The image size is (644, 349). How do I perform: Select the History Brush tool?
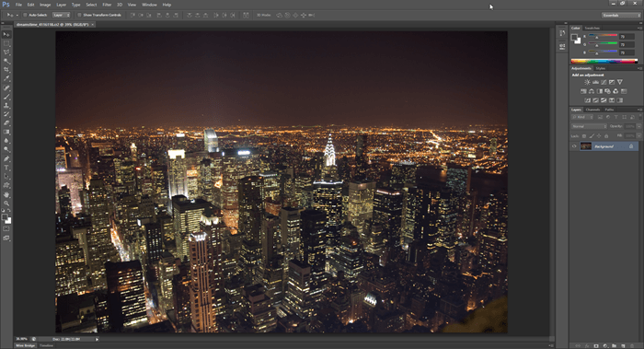point(6,114)
